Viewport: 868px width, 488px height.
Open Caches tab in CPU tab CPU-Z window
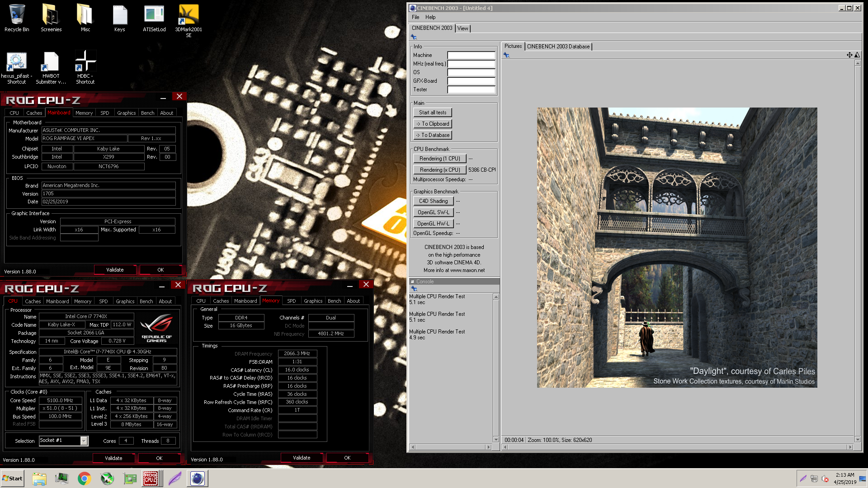(x=33, y=301)
